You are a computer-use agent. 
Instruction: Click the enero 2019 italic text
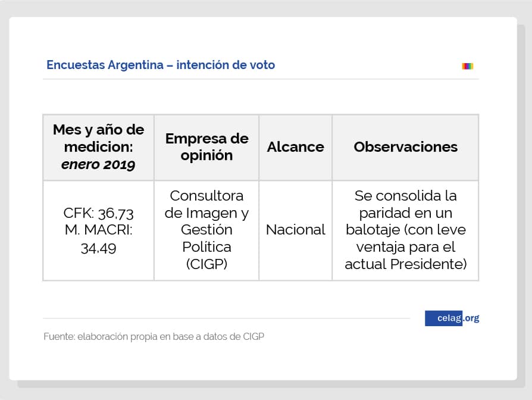98,164
